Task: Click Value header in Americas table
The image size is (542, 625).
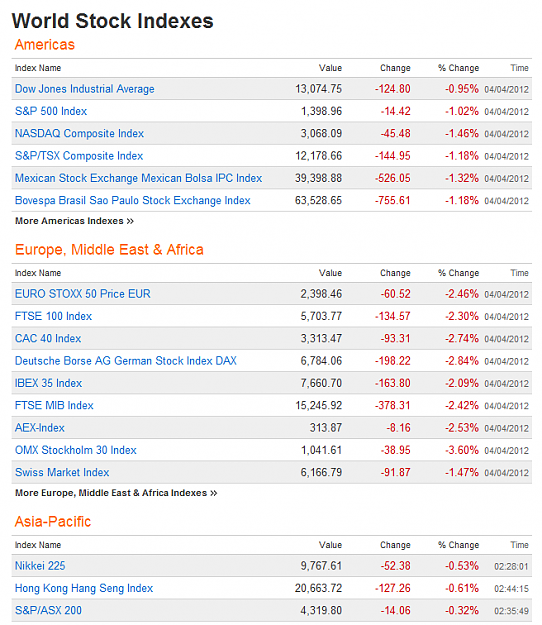Action: [x=330, y=68]
